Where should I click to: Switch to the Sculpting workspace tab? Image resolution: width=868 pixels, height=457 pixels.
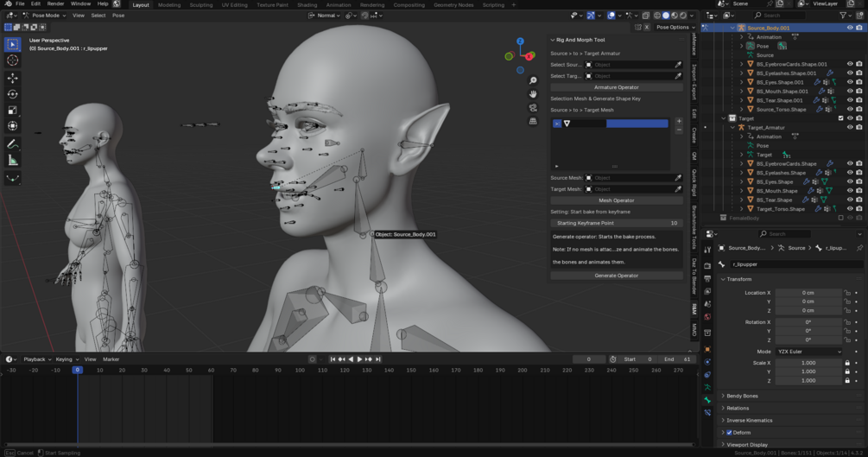[x=201, y=4]
